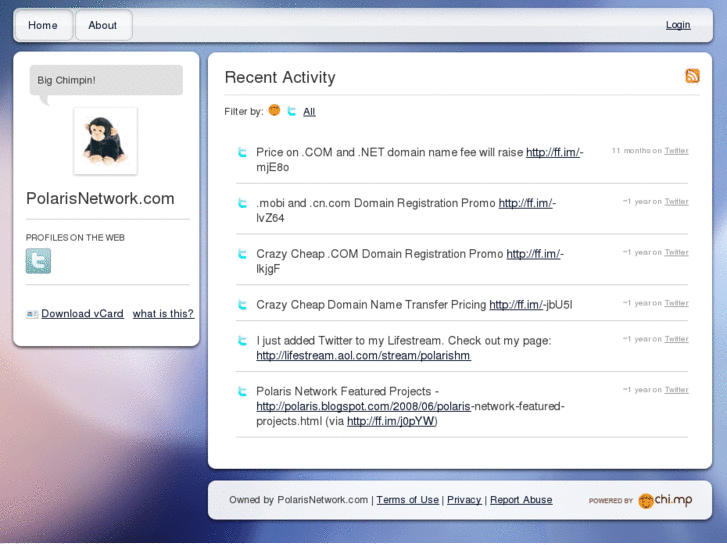This screenshot has height=545, width=727.
Task: Click '11 months on' timestamp text
Action: tap(637, 151)
